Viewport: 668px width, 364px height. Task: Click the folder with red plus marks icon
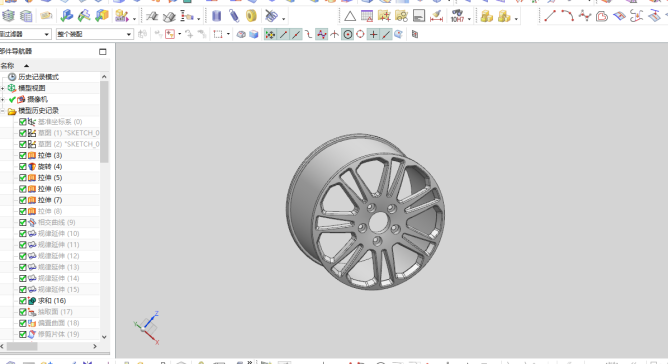[x=384, y=16]
